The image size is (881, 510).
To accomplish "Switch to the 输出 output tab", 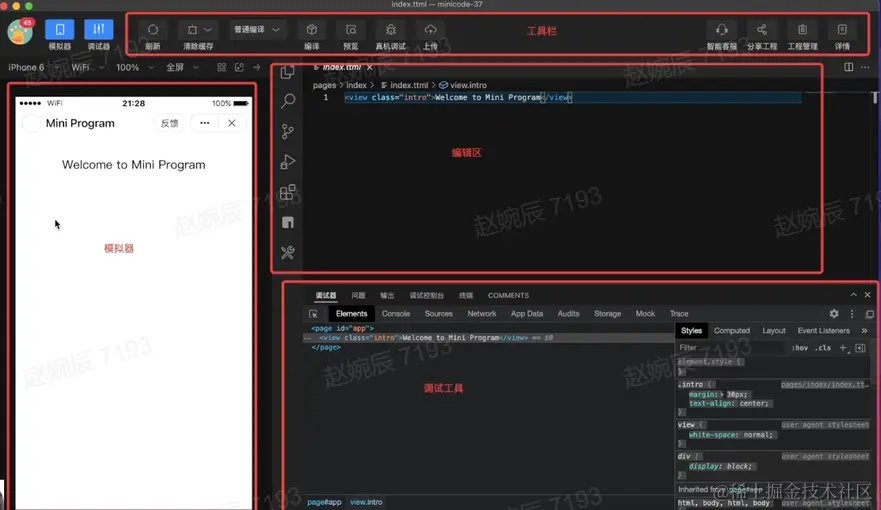I will point(387,295).
